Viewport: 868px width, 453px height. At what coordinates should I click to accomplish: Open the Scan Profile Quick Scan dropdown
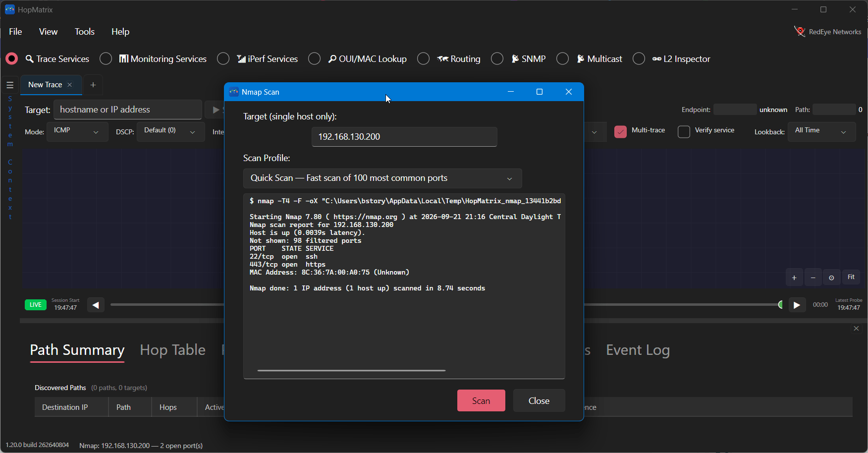[382, 178]
